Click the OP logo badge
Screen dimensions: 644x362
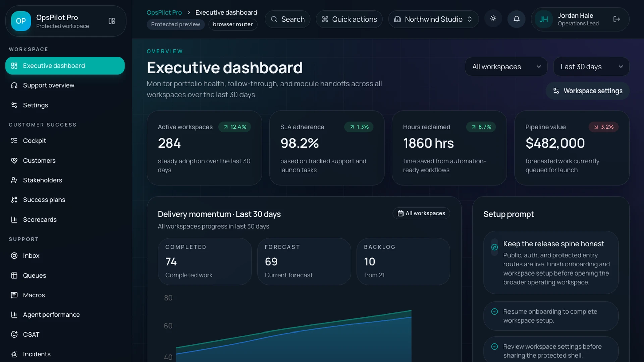point(21,21)
